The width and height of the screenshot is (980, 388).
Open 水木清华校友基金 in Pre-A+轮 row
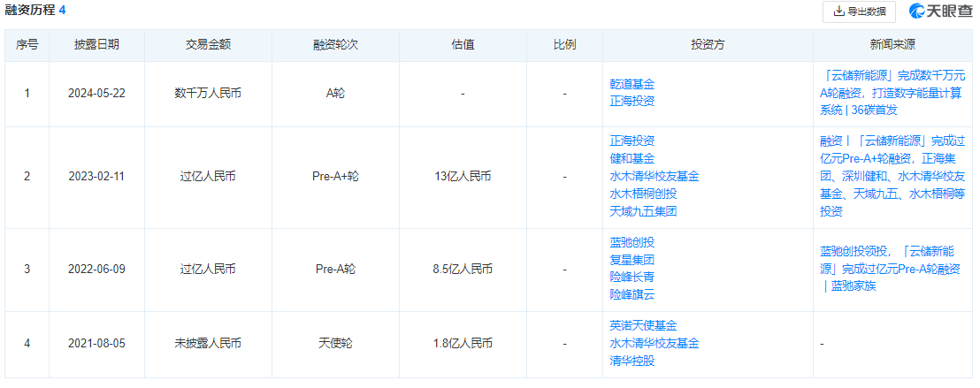coord(654,176)
